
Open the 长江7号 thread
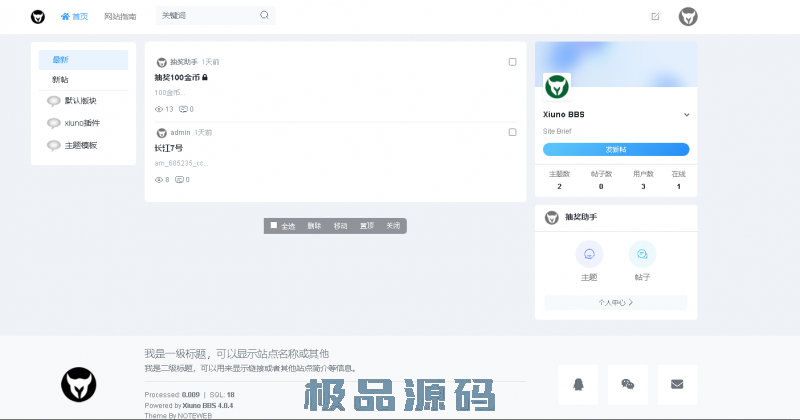click(168, 148)
